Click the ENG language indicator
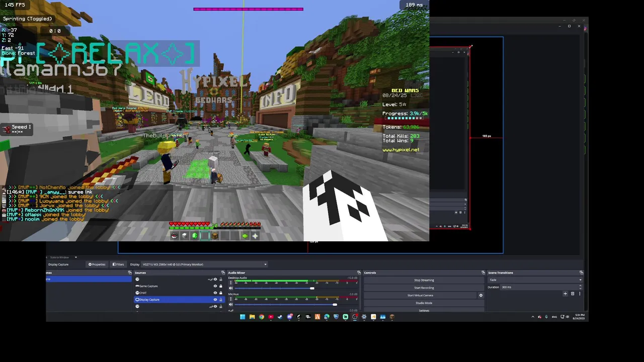Image resolution: width=644 pixels, height=362 pixels. [554, 317]
